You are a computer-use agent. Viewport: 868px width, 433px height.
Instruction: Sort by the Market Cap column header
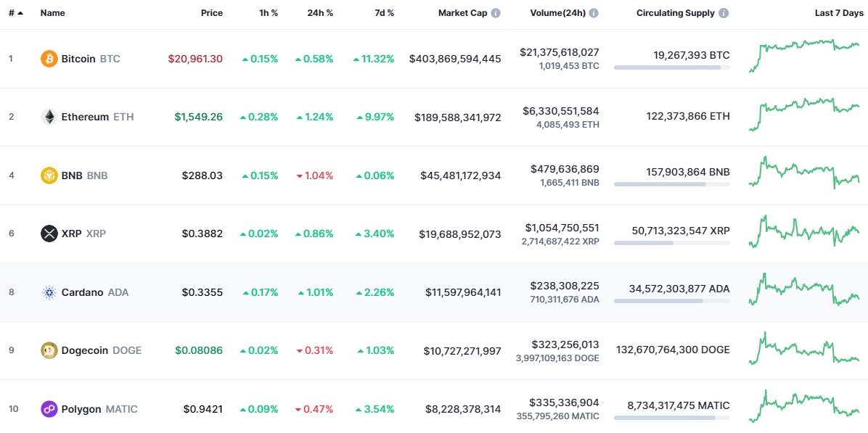coord(463,13)
